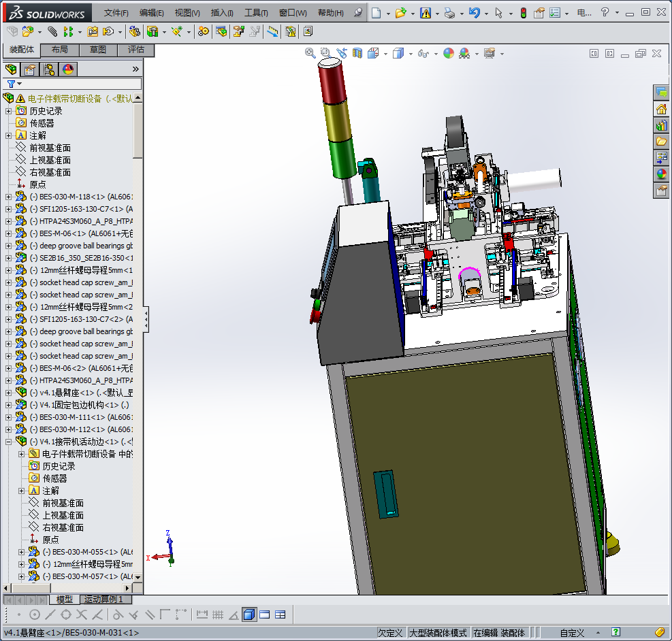Expand the BES-030-M-055<1> component
This screenshot has width=672, height=641.
tap(21, 553)
